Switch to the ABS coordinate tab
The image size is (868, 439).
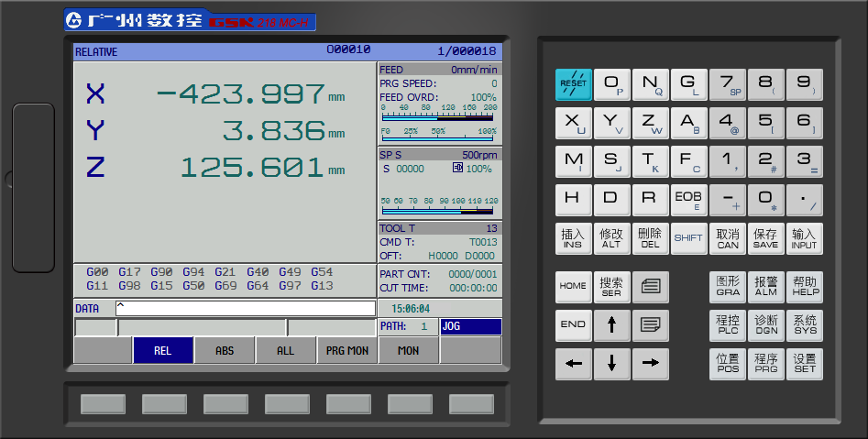[225, 350]
